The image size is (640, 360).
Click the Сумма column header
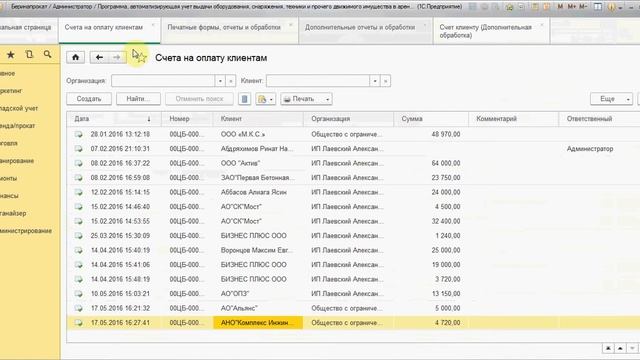point(431,119)
